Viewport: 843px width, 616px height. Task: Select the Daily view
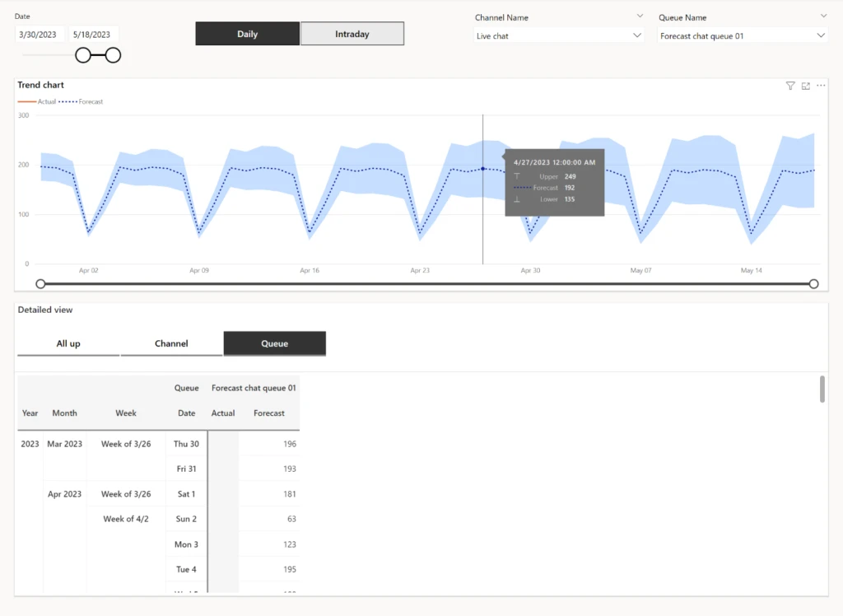point(247,34)
